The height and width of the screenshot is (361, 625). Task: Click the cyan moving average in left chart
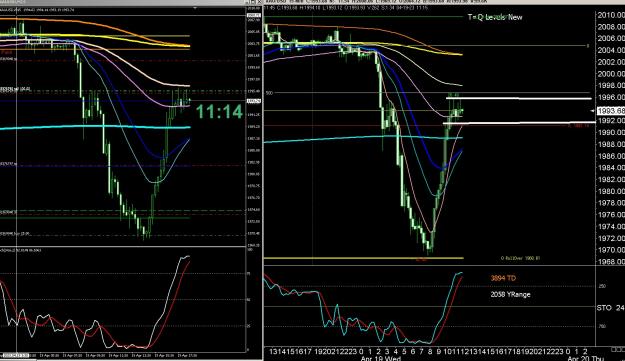tap(95, 127)
